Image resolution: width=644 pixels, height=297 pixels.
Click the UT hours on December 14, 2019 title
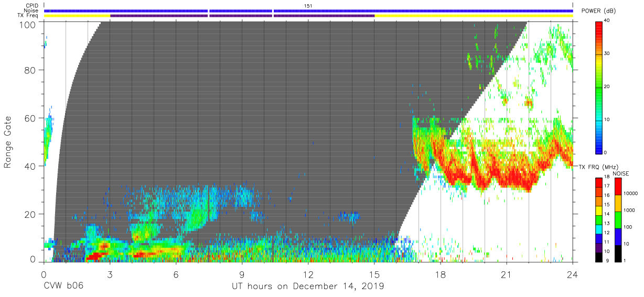[x=308, y=287]
